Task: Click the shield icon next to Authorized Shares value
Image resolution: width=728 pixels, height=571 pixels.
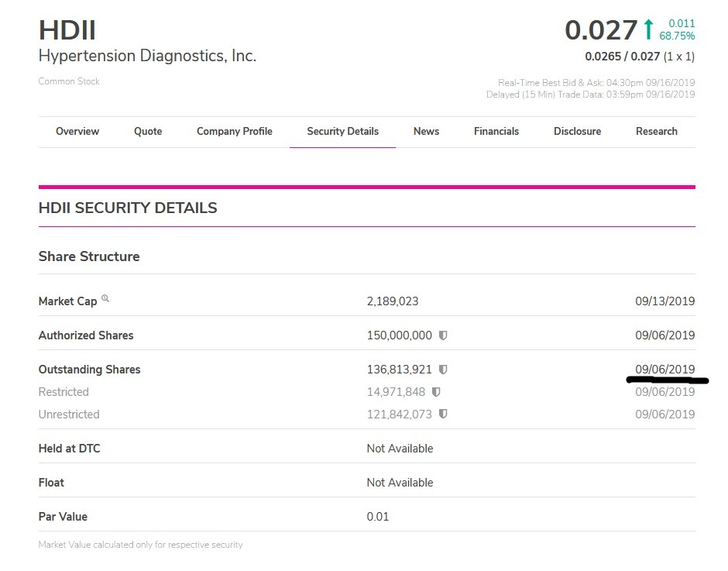Action: point(443,335)
